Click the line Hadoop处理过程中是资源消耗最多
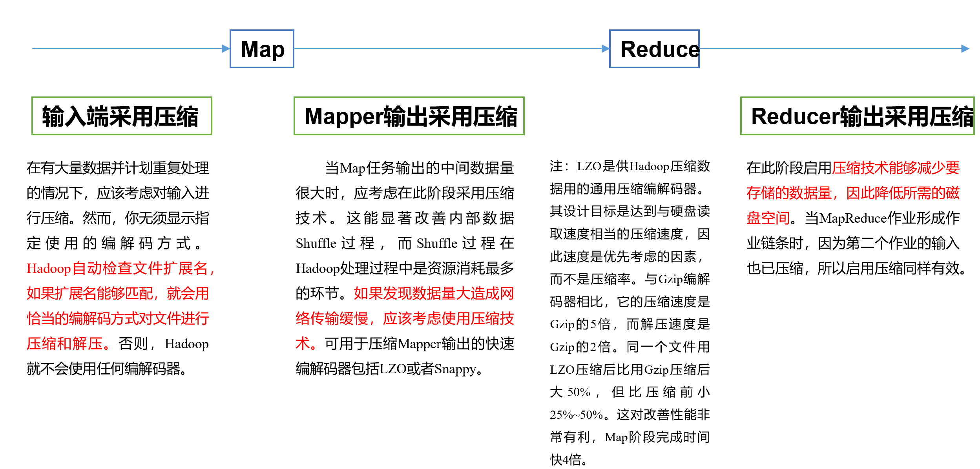980x469 pixels. (405, 268)
